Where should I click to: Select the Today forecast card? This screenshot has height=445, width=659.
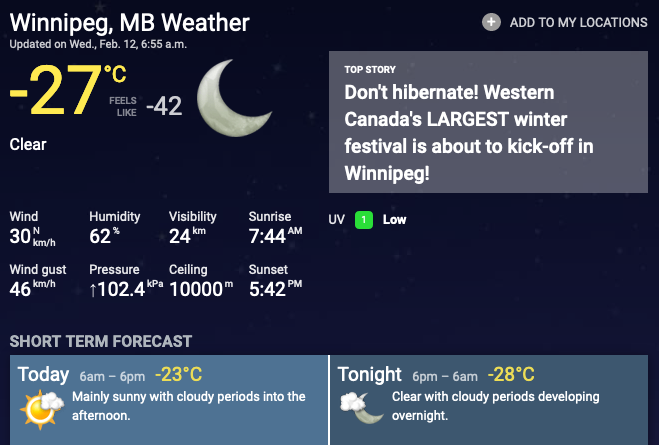coord(165,400)
